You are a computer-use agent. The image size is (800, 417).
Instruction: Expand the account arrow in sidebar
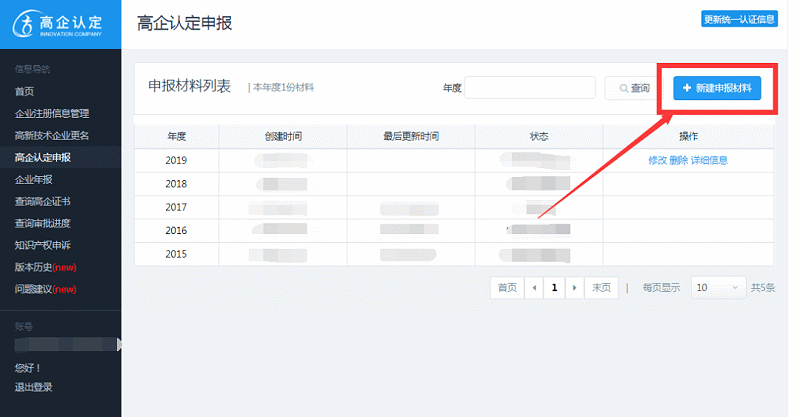click(119, 345)
